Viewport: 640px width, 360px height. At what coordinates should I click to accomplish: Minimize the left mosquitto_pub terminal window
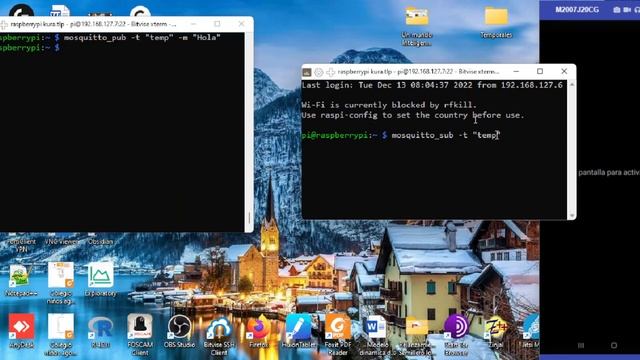(193, 24)
